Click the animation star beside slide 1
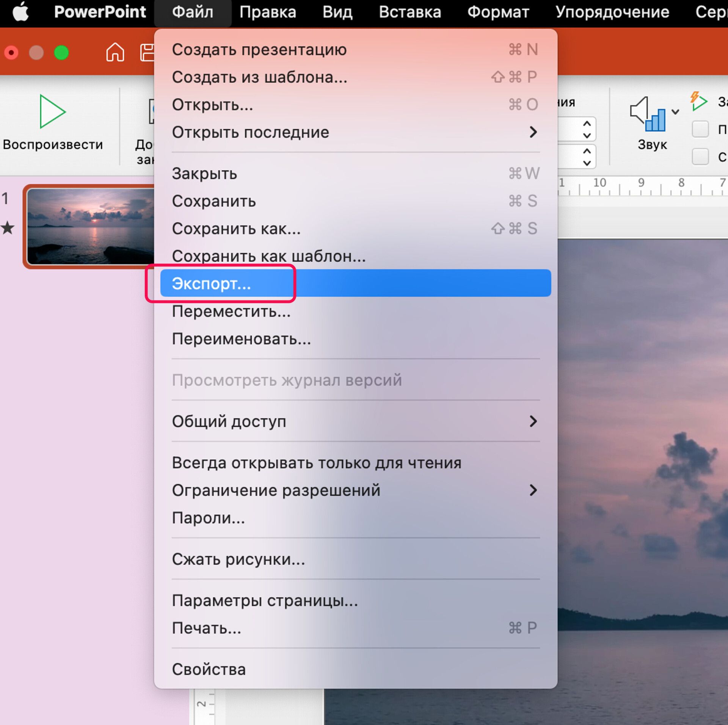The image size is (728, 725). click(8, 228)
